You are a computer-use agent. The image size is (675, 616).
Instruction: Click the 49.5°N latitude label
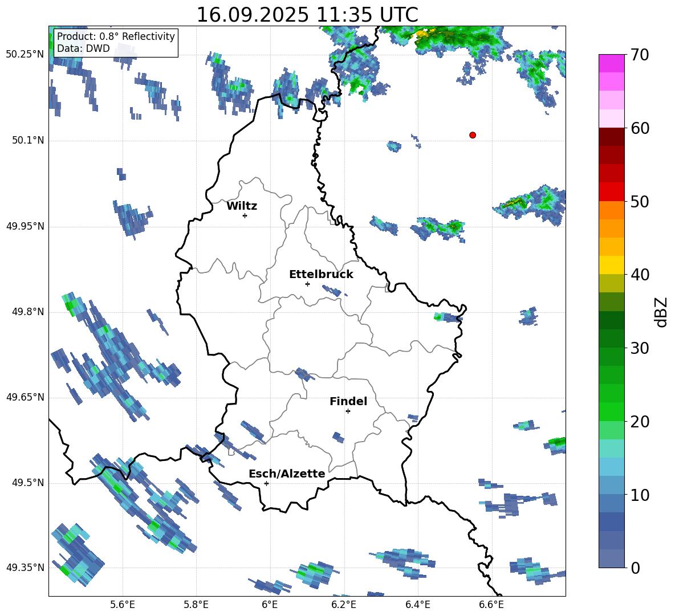[x=28, y=483]
